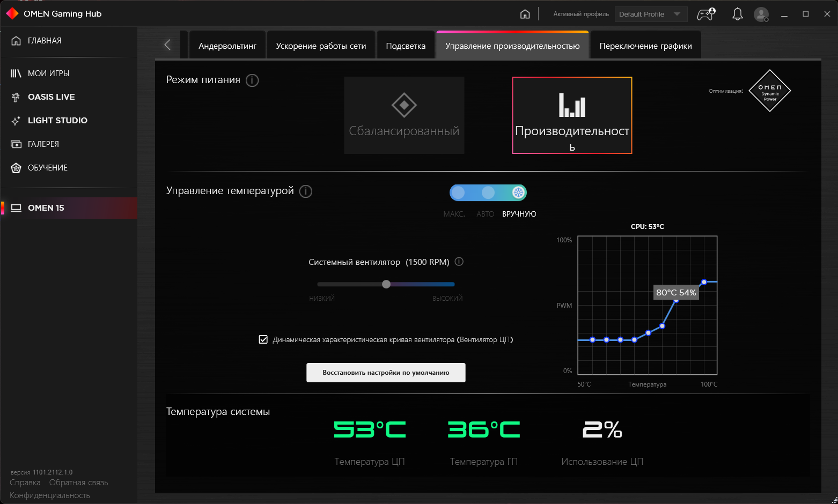Open LIGHT STUDIO in the sidebar
Screen dimensions: 838x504
point(69,121)
